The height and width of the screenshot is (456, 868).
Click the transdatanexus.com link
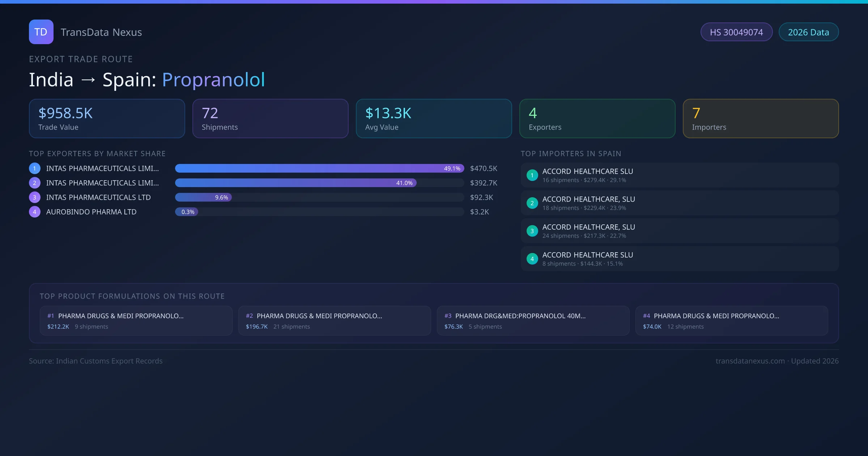click(750, 361)
